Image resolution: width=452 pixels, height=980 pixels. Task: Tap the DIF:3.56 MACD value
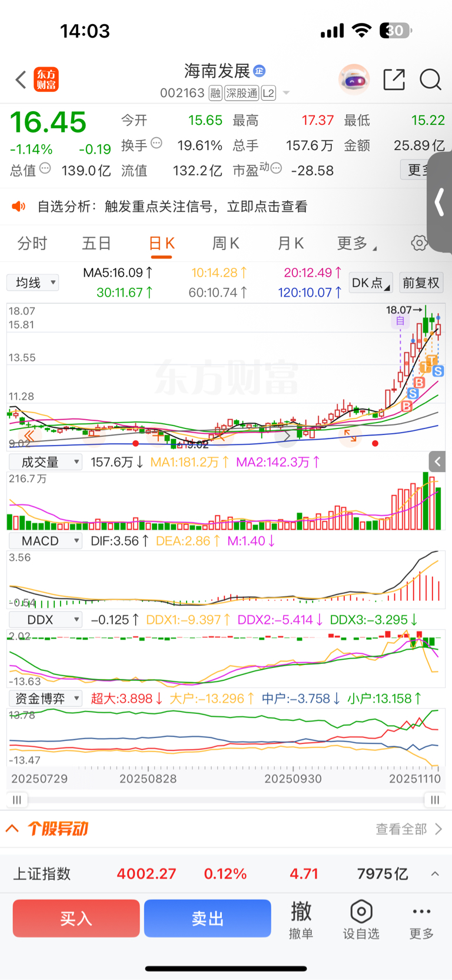(119, 541)
